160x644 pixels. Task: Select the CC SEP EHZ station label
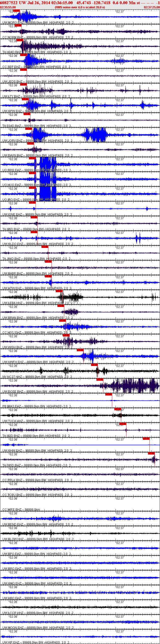pos(36,67)
